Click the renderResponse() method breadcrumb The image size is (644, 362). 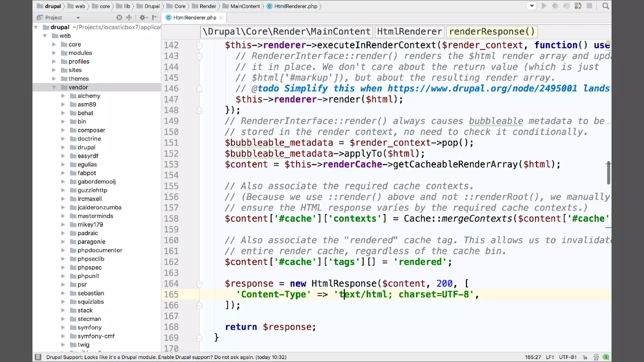click(x=492, y=31)
